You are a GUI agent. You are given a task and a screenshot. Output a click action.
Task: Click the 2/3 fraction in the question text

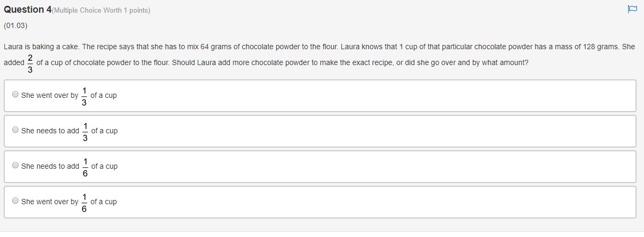(x=30, y=62)
